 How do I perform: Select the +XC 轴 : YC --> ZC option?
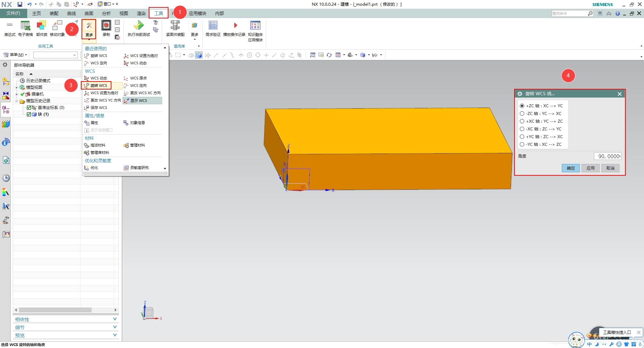[541, 121]
